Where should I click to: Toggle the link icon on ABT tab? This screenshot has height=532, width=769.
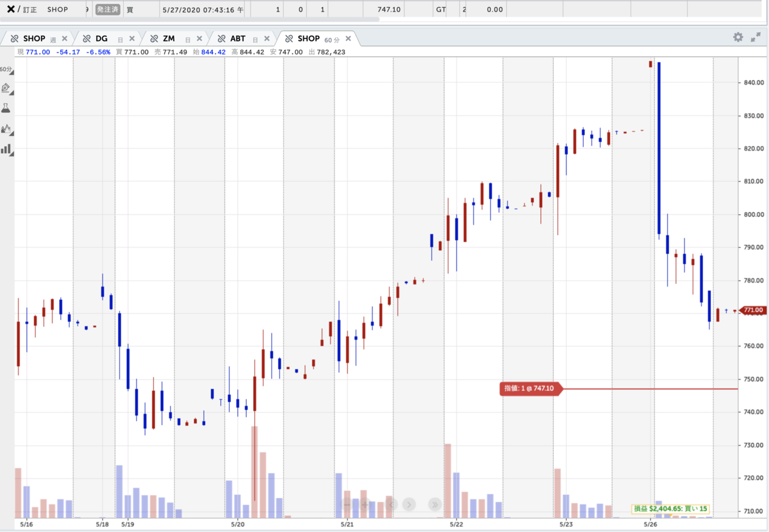click(x=221, y=38)
